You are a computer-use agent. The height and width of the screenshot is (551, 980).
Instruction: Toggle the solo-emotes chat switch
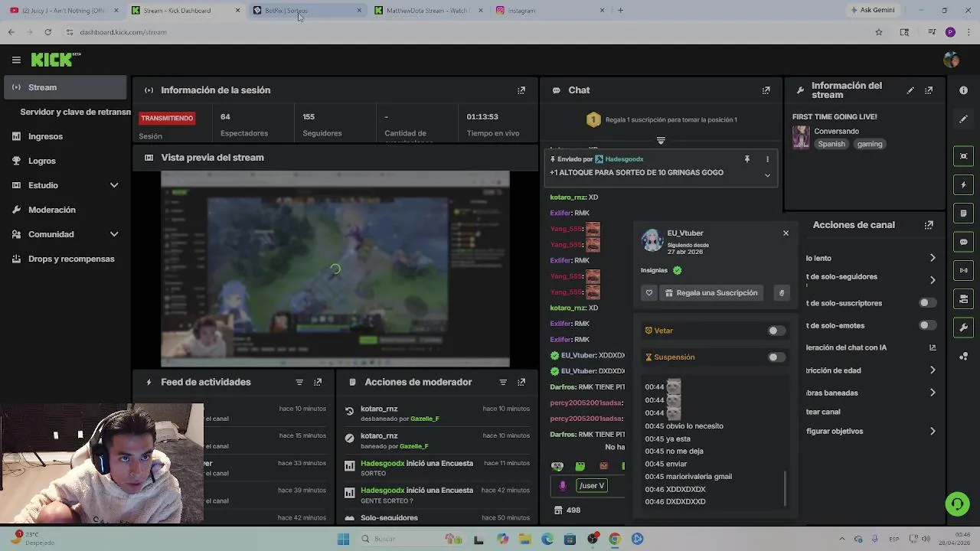pos(926,325)
